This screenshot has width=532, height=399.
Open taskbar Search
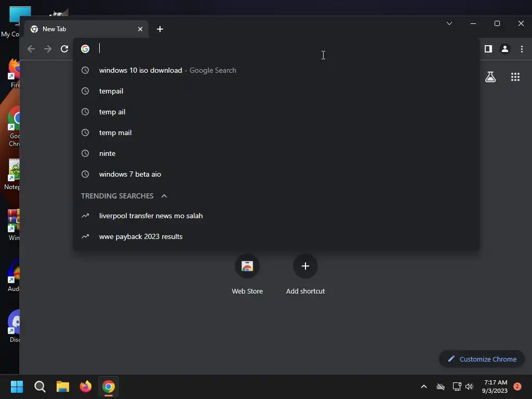39,387
